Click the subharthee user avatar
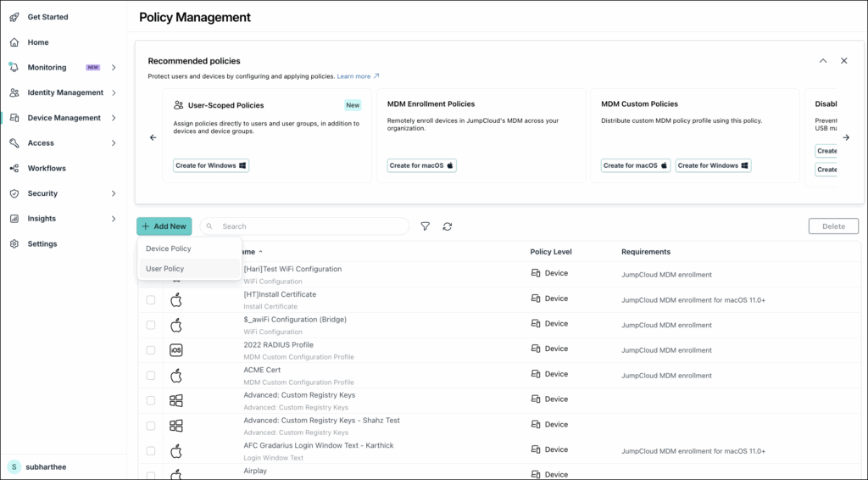 [14, 466]
